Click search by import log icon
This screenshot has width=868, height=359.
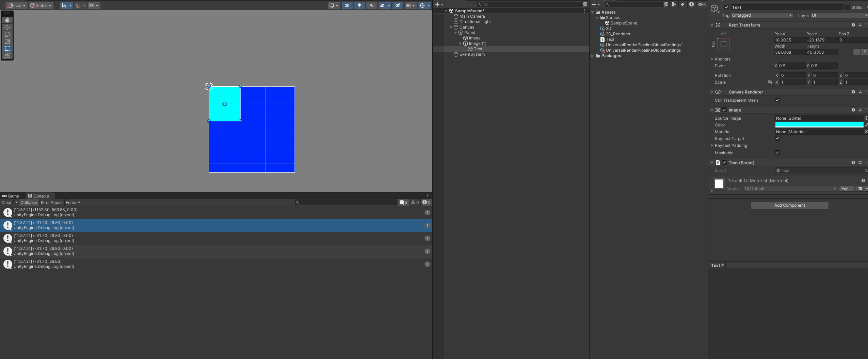[691, 4]
